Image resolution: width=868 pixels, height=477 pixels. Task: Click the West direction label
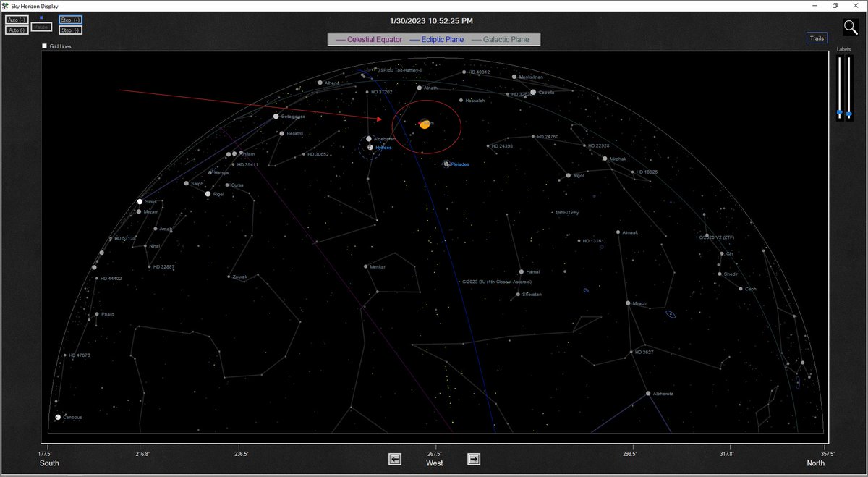[435, 463]
